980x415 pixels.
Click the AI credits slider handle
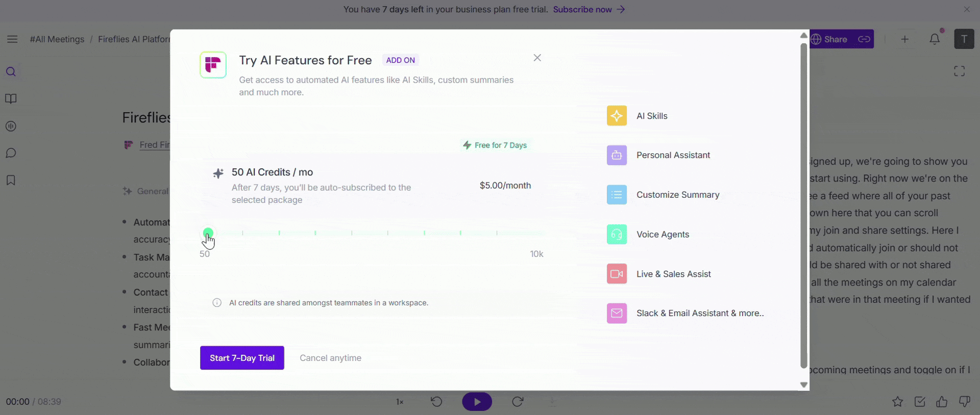(208, 233)
